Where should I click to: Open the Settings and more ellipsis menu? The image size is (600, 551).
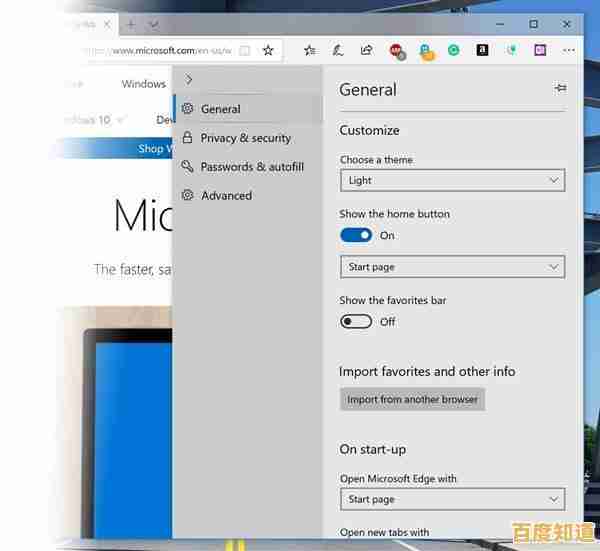(x=569, y=50)
